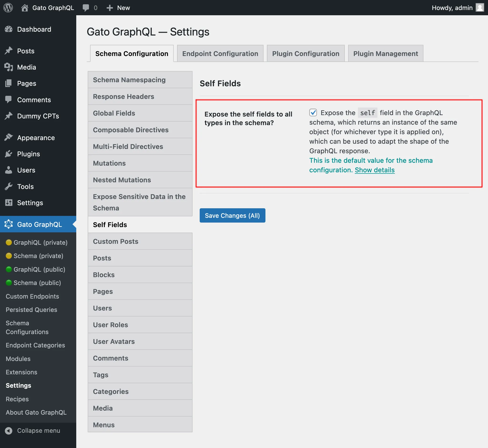The height and width of the screenshot is (448, 488).
Task: Open the Plugin Configuration tab
Action: [x=306, y=54]
